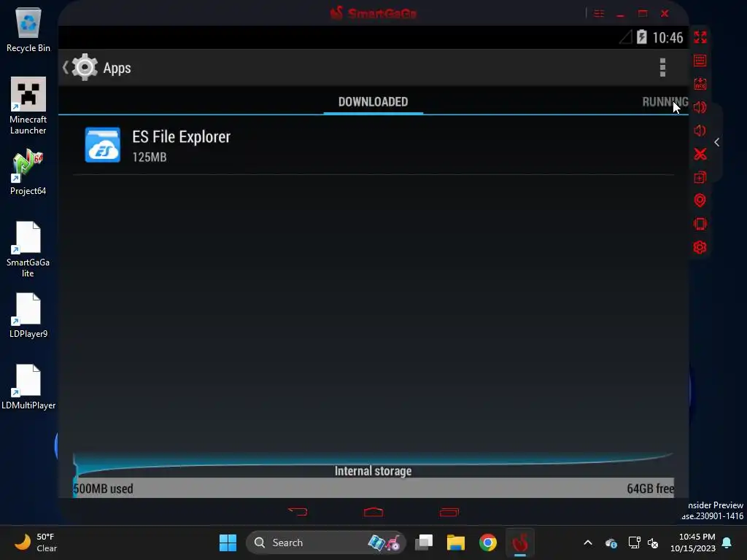The height and width of the screenshot is (560, 747).
Task: Open the location pin tool
Action: coord(700,201)
